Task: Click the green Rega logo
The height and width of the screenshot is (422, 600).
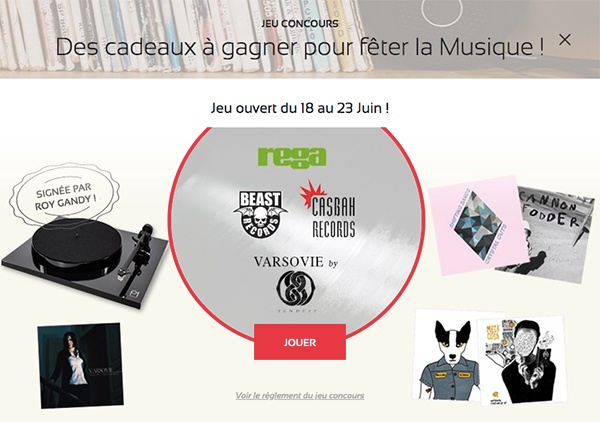Action: [292, 157]
